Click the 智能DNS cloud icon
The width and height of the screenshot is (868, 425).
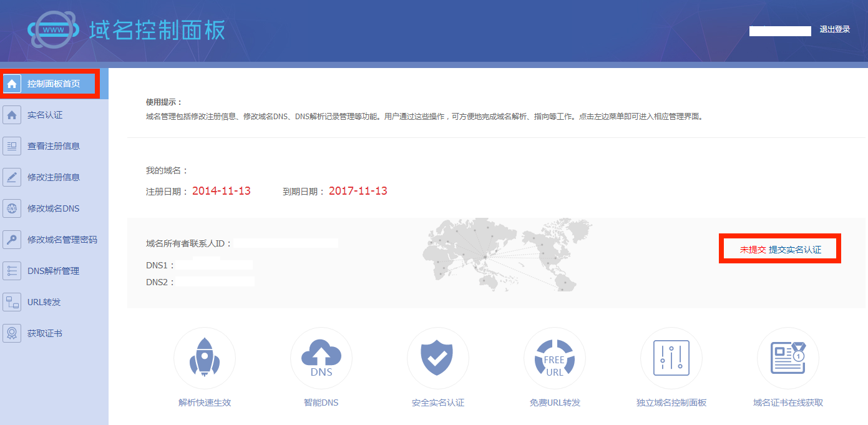(x=321, y=358)
